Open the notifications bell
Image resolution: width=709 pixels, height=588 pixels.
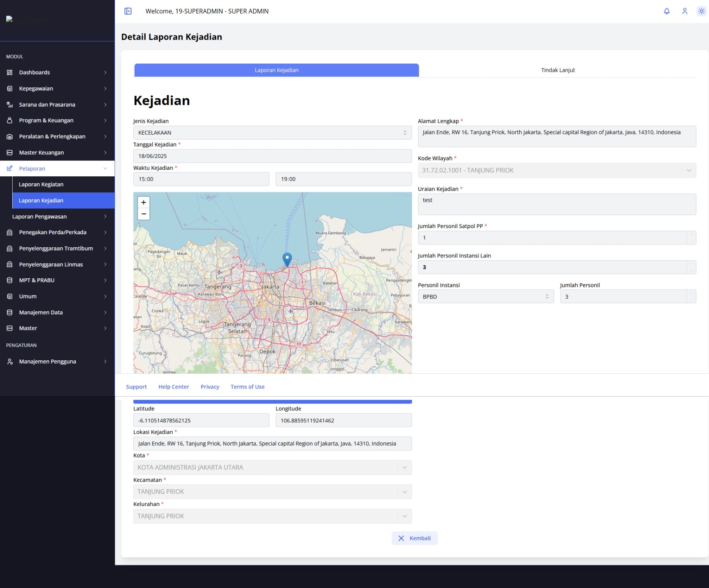tap(667, 11)
